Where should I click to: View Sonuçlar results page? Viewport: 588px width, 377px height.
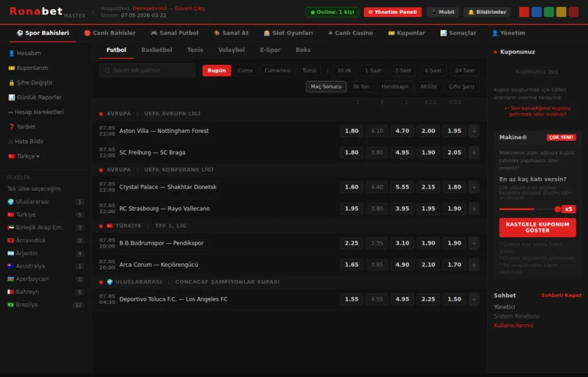458,33
